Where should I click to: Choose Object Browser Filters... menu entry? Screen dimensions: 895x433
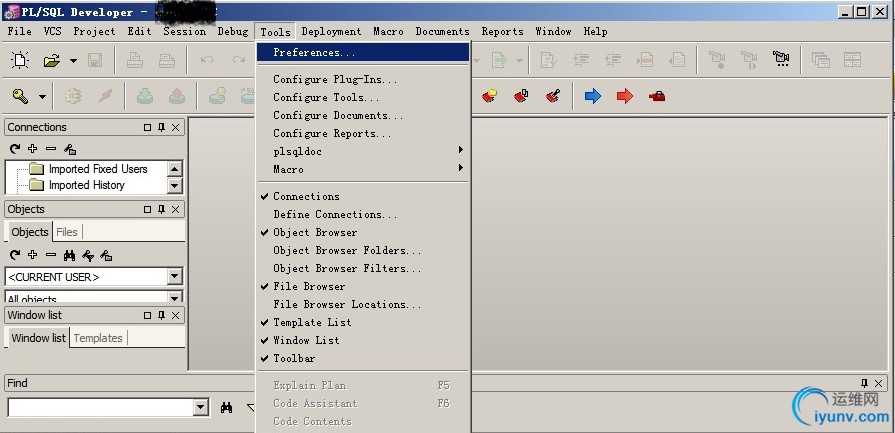pyautogui.click(x=363, y=268)
